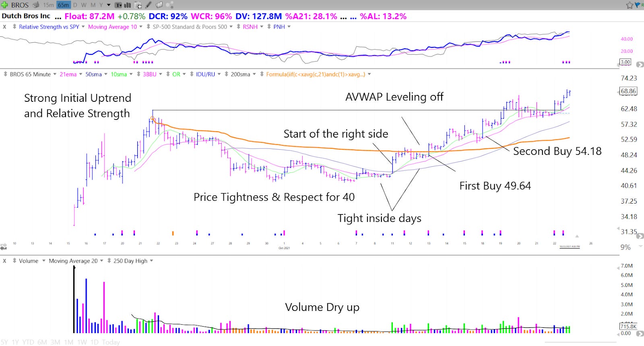Open the 250 Day High menu
Screen dimensions: 644x346
click(x=151, y=261)
